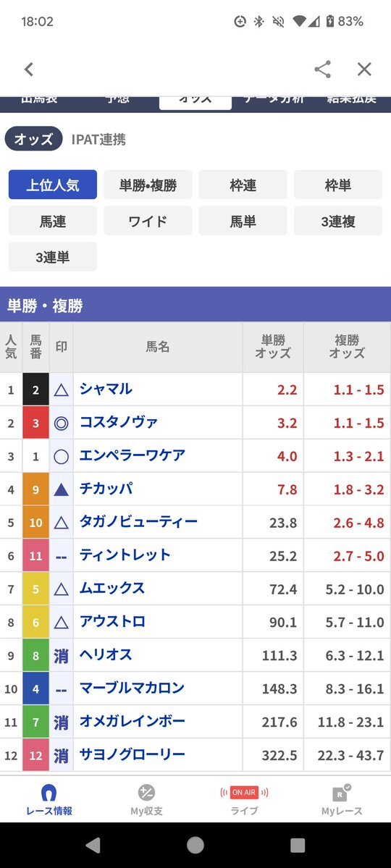Viewport: 391px width, 868px height.
Task: Select the 3連単 odds filter
Action: (53, 257)
